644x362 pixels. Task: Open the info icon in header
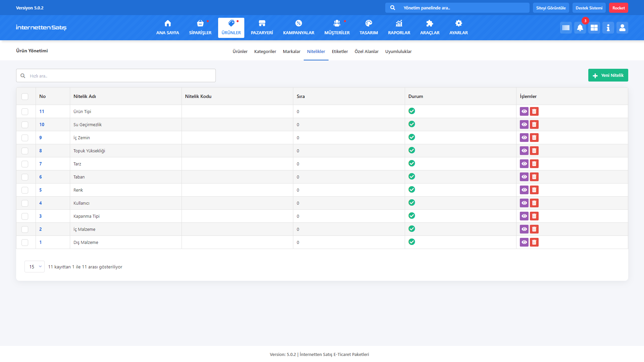[608, 28]
